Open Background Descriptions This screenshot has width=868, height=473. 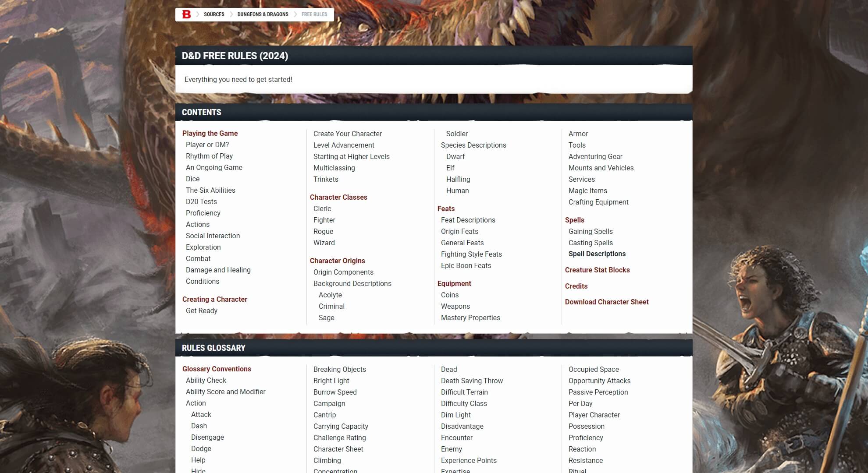pyautogui.click(x=352, y=283)
